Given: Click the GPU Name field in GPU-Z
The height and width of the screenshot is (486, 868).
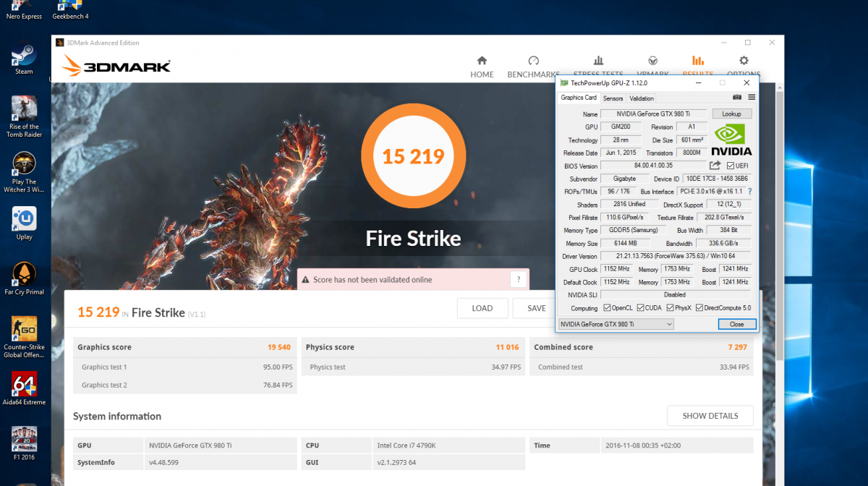Looking at the screenshot, I should 654,114.
